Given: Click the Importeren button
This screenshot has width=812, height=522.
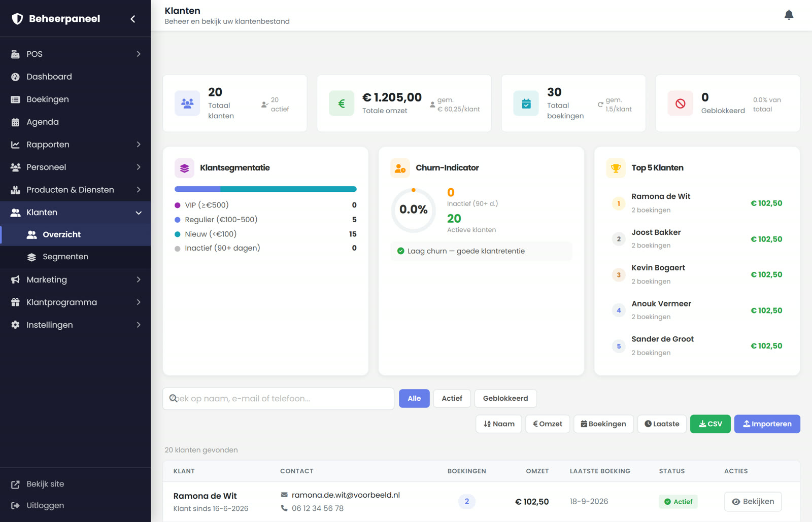Looking at the screenshot, I should pyautogui.click(x=767, y=424).
